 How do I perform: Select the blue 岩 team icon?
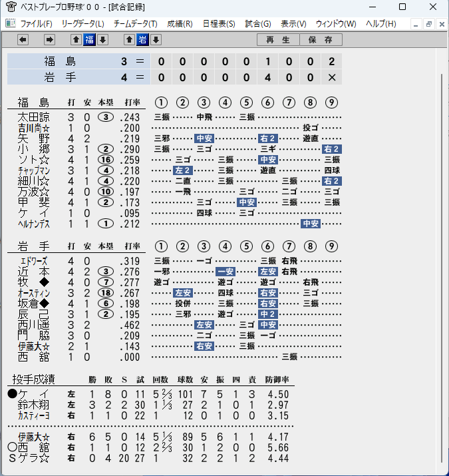142,40
